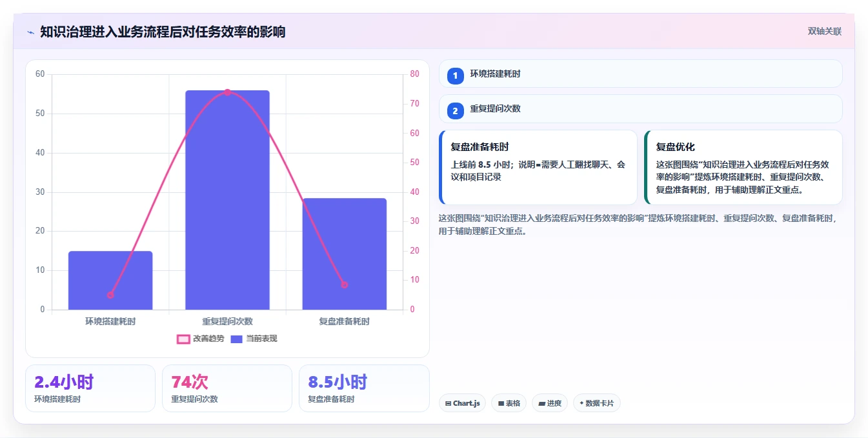Click the 74次 stat value
This screenshot has width=868, height=438.
click(190, 382)
